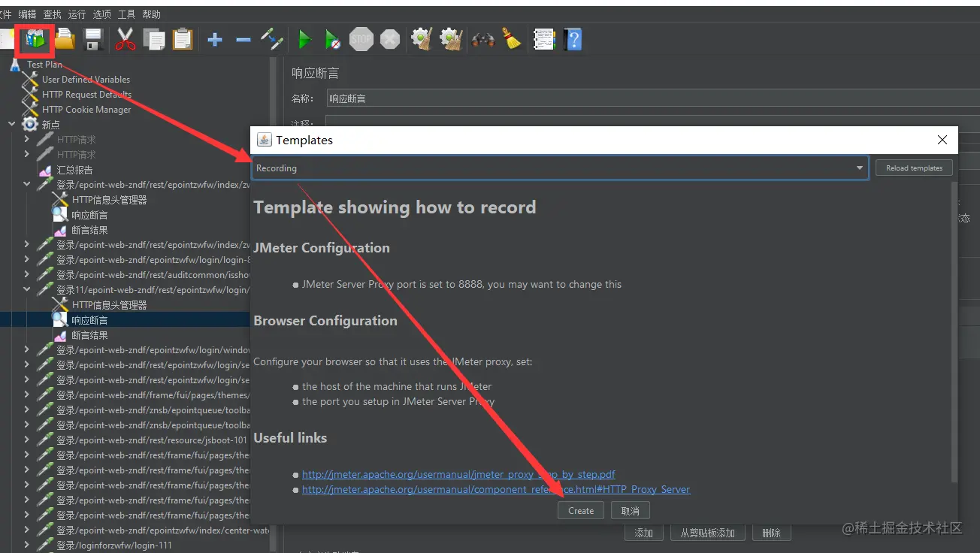Click the Open test plan folder icon
The height and width of the screenshot is (553, 980).
click(65, 40)
